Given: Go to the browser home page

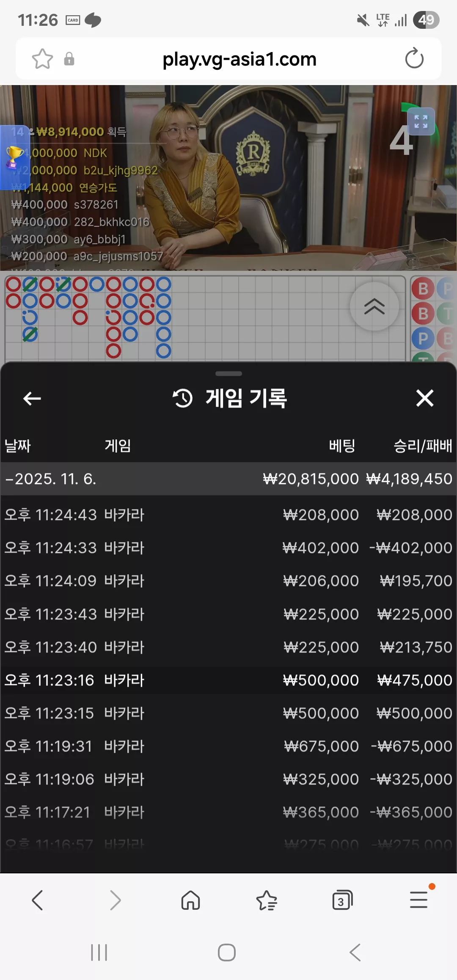Looking at the screenshot, I should pos(190,900).
